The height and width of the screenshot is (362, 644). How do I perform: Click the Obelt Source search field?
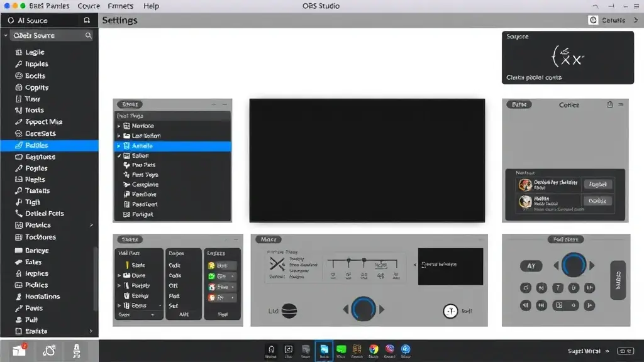[x=52, y=36]
